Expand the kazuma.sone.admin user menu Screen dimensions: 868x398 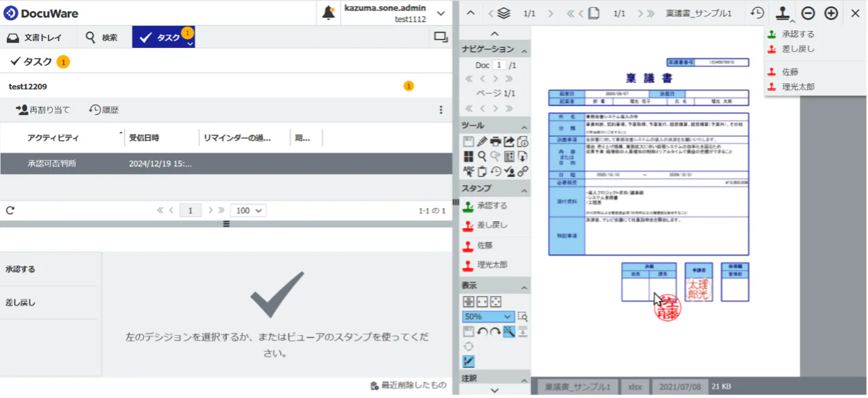(440, 13)
